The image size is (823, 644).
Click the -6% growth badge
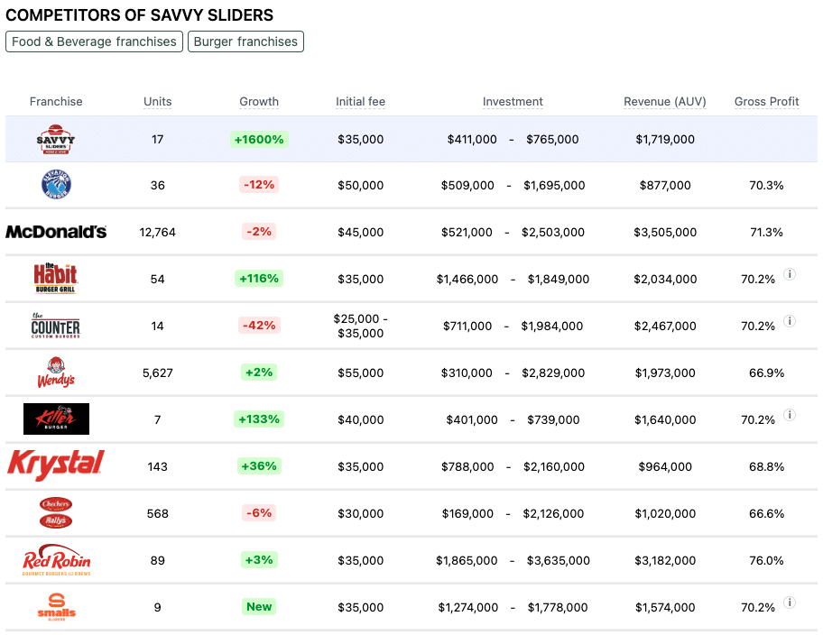[x=259, y=513]
